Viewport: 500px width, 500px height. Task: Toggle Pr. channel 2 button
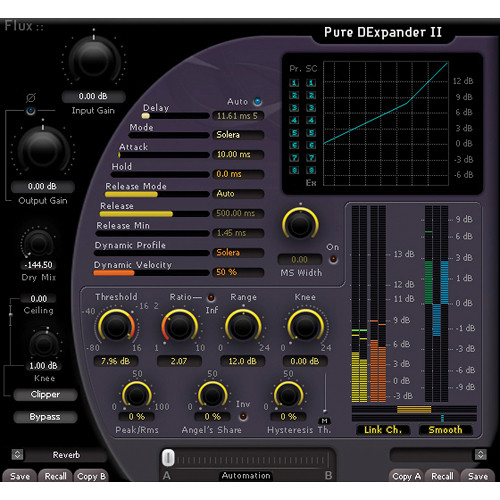(294, 95)
